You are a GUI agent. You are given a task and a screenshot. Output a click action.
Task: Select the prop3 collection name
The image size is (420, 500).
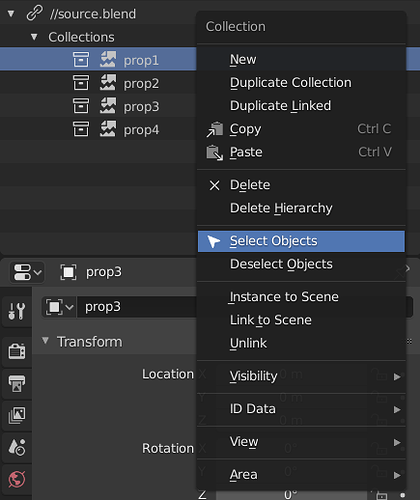pos(141,107)
